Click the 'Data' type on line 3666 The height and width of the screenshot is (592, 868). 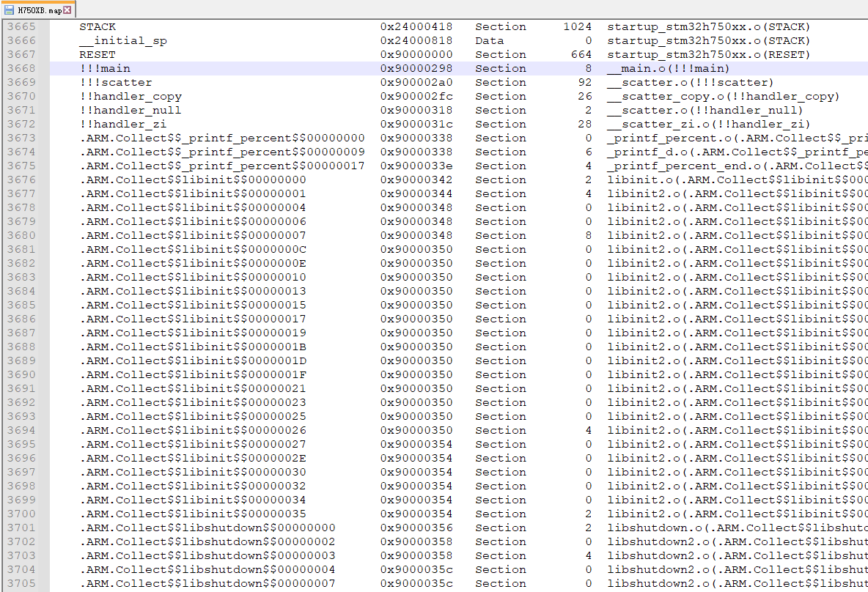pyautogui.click(x=489, y=40)
